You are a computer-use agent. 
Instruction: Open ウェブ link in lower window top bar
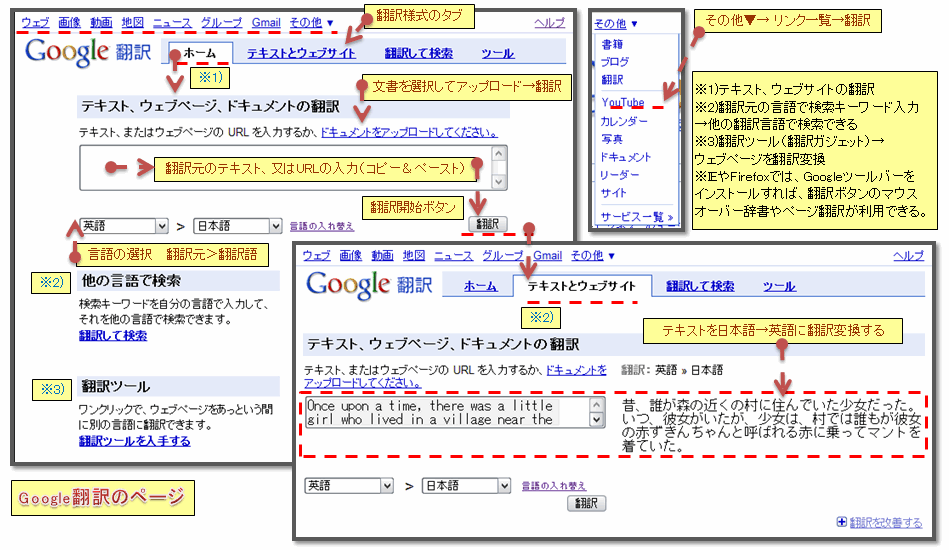point(317,255)
